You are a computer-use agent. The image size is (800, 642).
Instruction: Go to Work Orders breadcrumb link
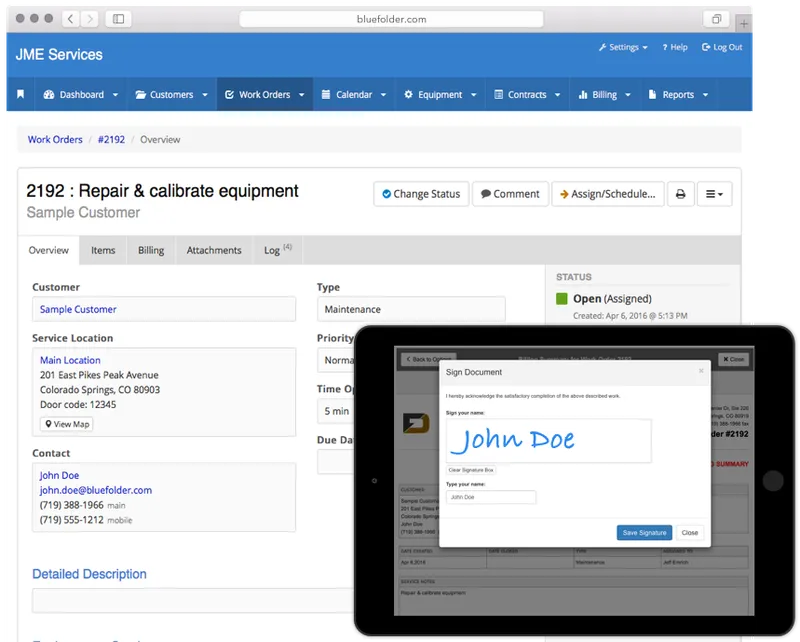click(x=55, y=139)
